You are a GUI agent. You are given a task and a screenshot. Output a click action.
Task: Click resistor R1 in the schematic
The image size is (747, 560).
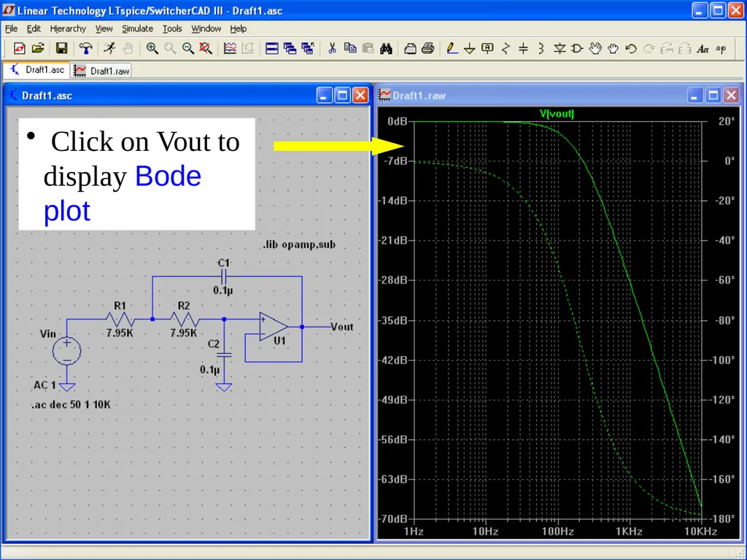[x=120, y=319]
